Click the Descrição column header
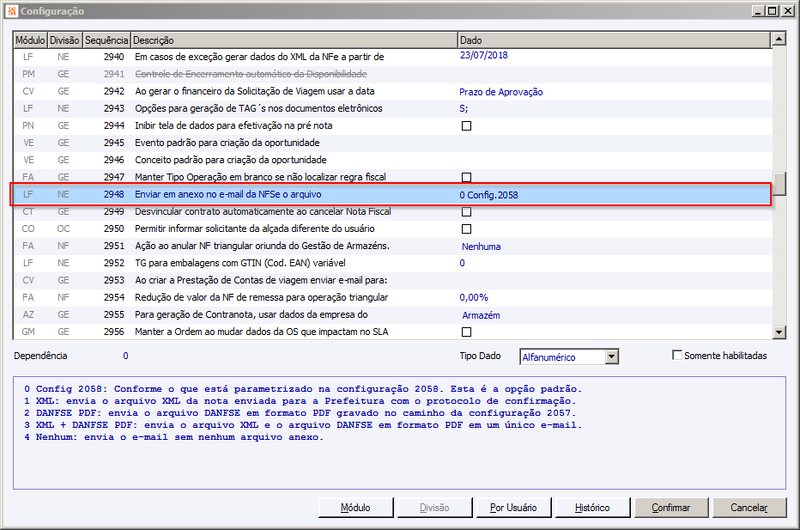The image size is (800, 530). click(x=294, y=40)
